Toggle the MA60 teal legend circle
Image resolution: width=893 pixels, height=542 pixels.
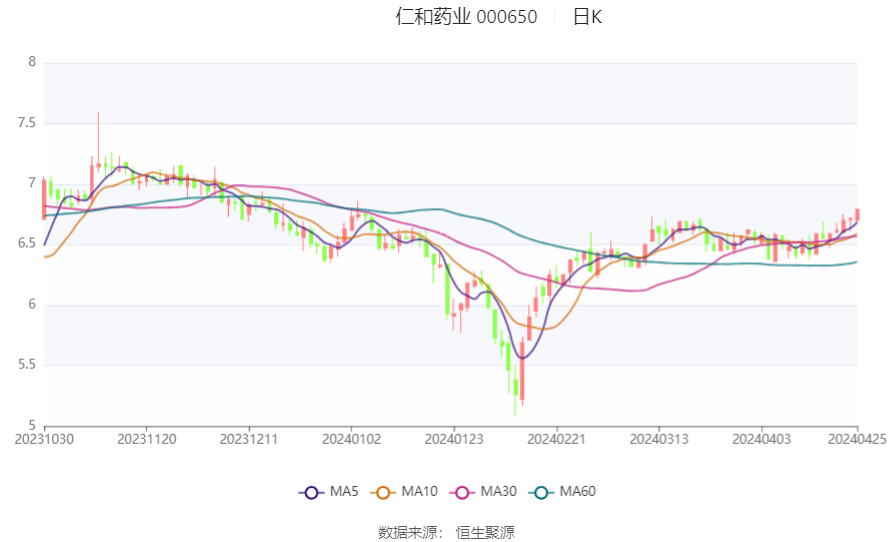point(541,492)
